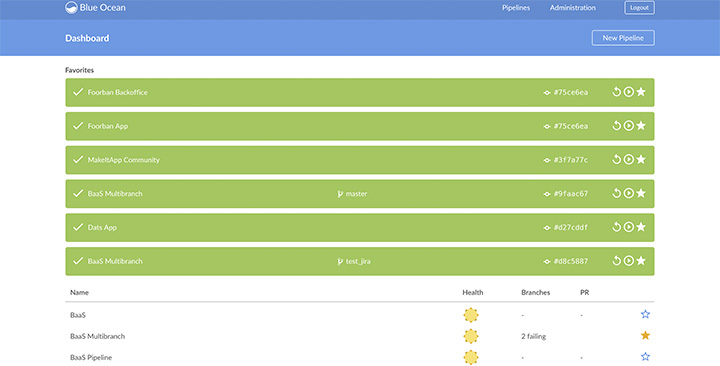Re-run BaaS Multibranch master branch
This screenshot has width=720, height=366.
616,193
